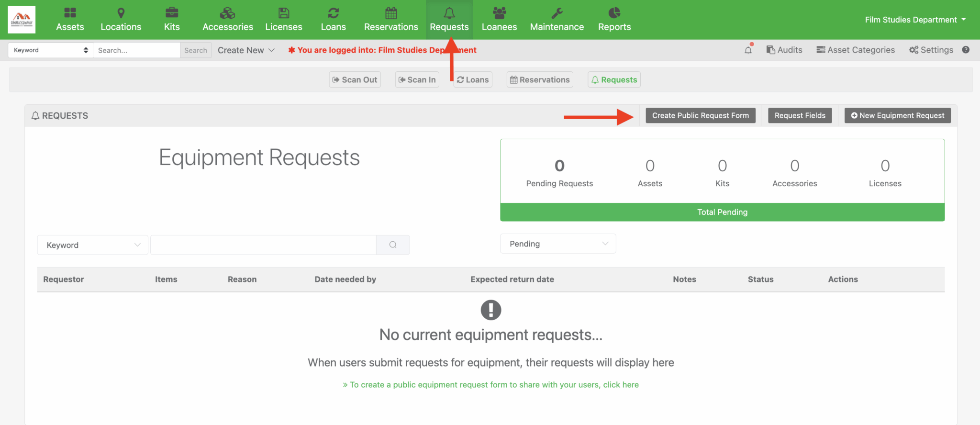Go to the Loanees menu item
The image size is (980, 425).
click(499, 20)
